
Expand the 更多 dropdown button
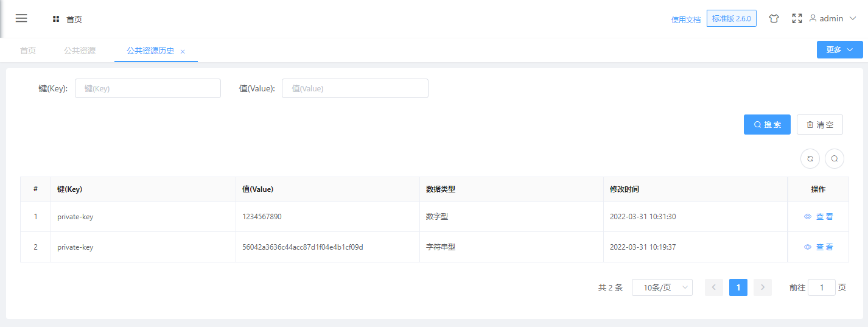(x=840, y=50)
